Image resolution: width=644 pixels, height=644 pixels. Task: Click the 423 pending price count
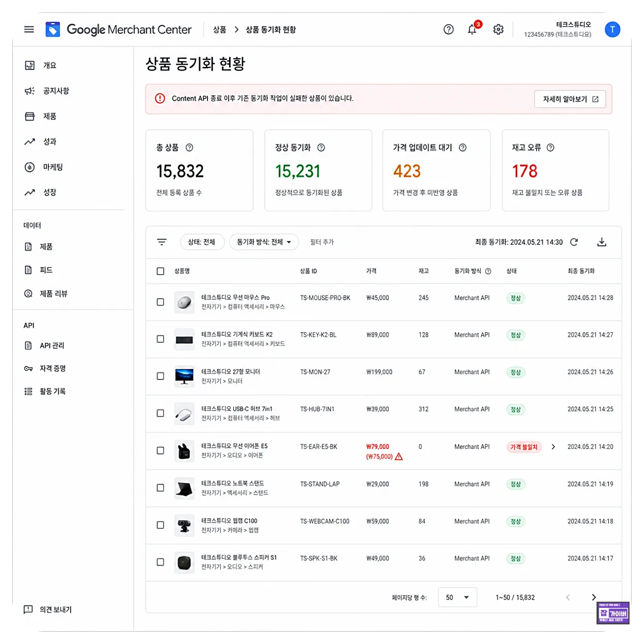click(x=407, y=171)
